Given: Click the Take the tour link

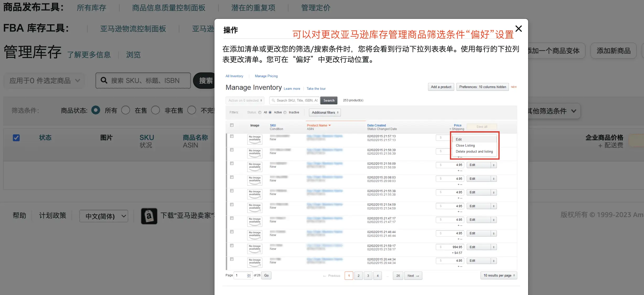Looking at the screenshot, I should 316,88.
